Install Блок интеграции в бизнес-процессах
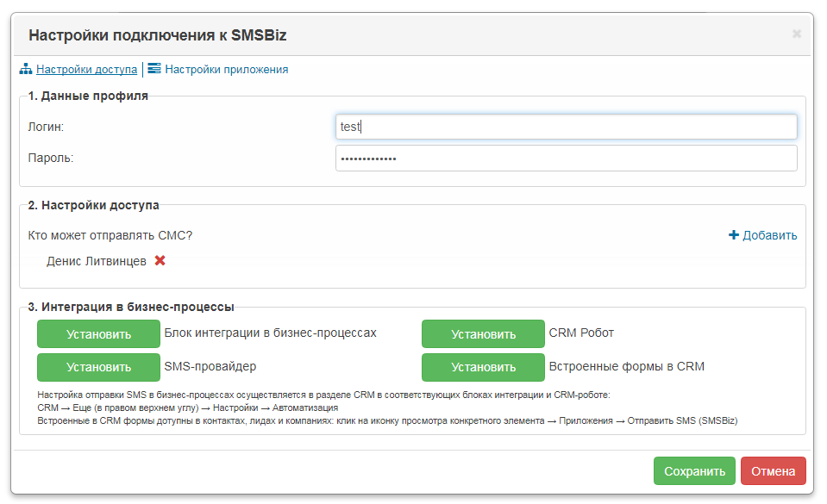This screenshot has width=827, height=504. click(98, 333)
